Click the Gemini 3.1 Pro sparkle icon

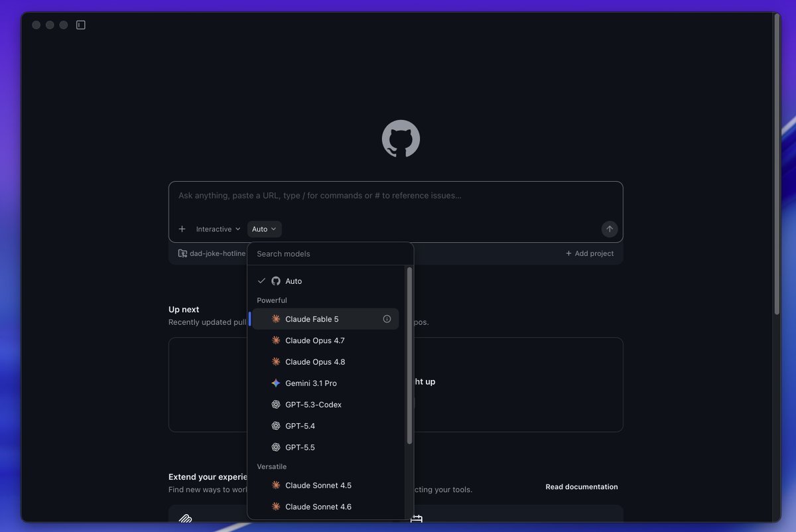[x=276, y=383]
